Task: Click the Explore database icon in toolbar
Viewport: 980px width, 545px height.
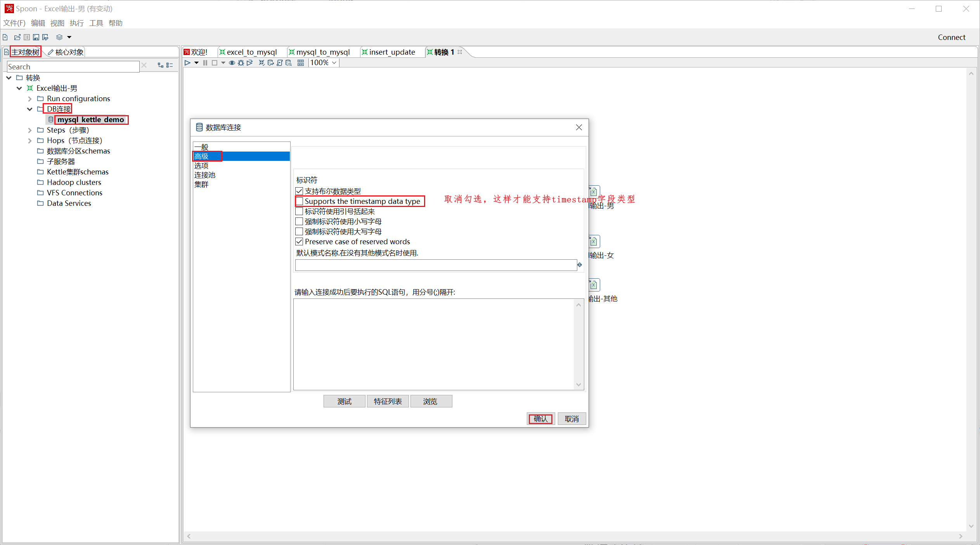Action: pos(289,63)
